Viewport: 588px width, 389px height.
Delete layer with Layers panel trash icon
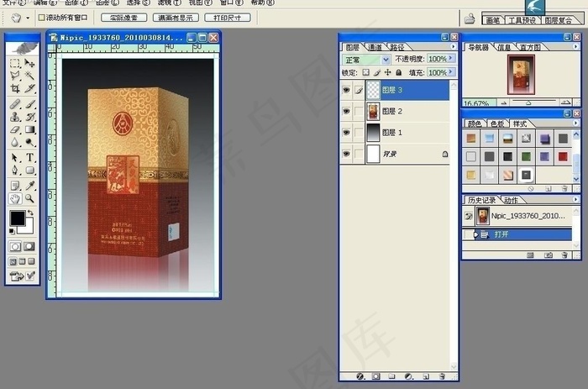click(442, 376)
